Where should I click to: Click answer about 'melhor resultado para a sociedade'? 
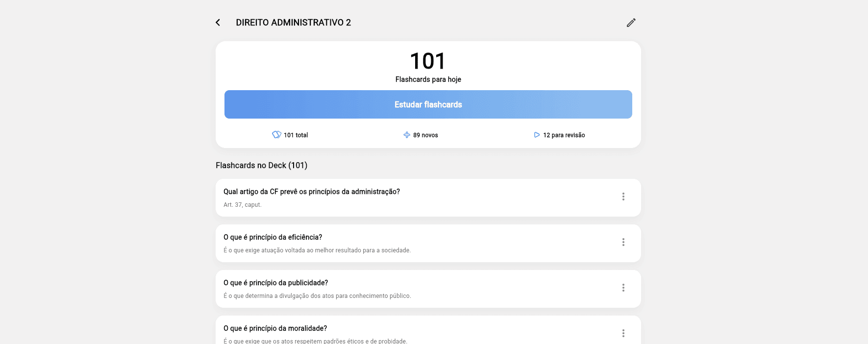tap(317, 250)
